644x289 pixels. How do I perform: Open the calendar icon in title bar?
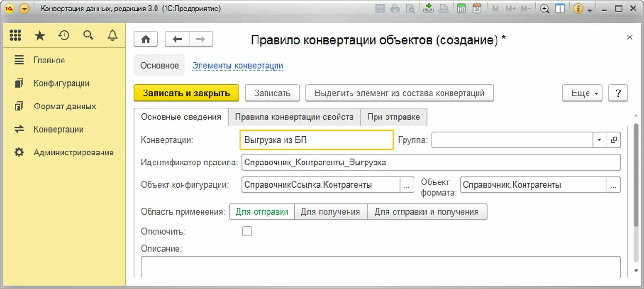(477, 9)
